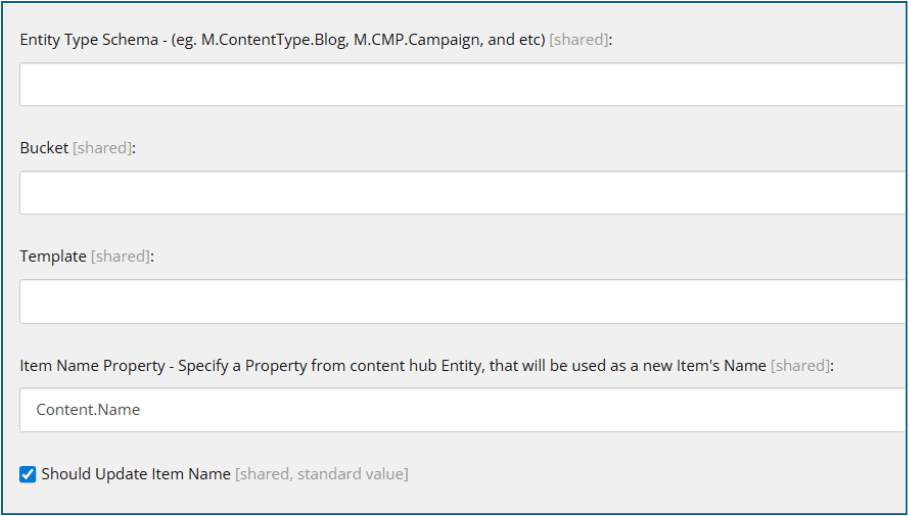Toggle Should Update Item Name checkbox

click(28, 474)
